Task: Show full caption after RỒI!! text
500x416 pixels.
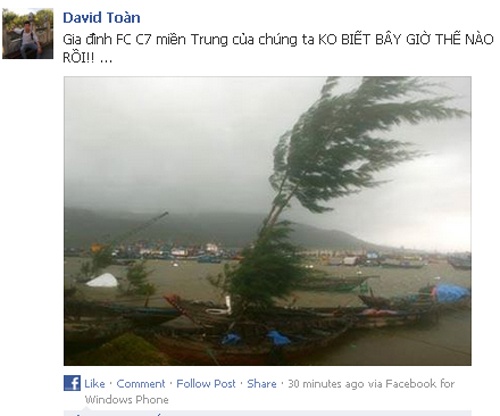Action: pos(106,59)
